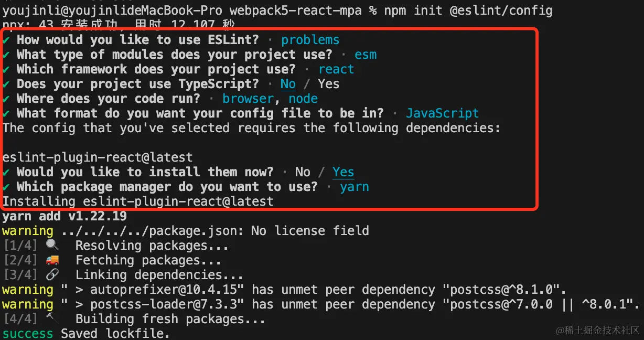This screenshot has height=340, width=644.
Task: Click the 'npm init @eslint/config' command text
Action: (468, 10)
